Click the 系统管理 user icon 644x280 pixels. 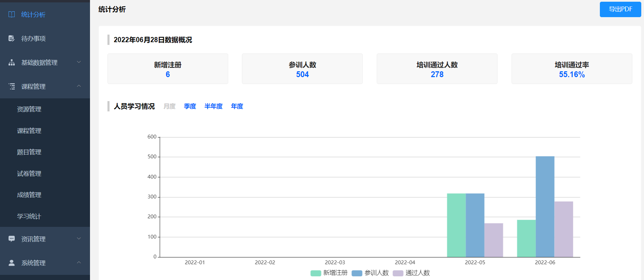pos(12,263)
